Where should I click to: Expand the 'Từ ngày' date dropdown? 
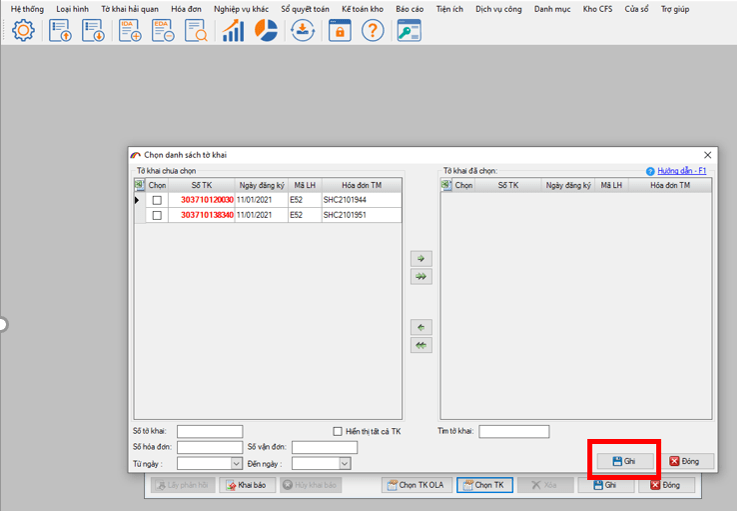click(236, 464)
